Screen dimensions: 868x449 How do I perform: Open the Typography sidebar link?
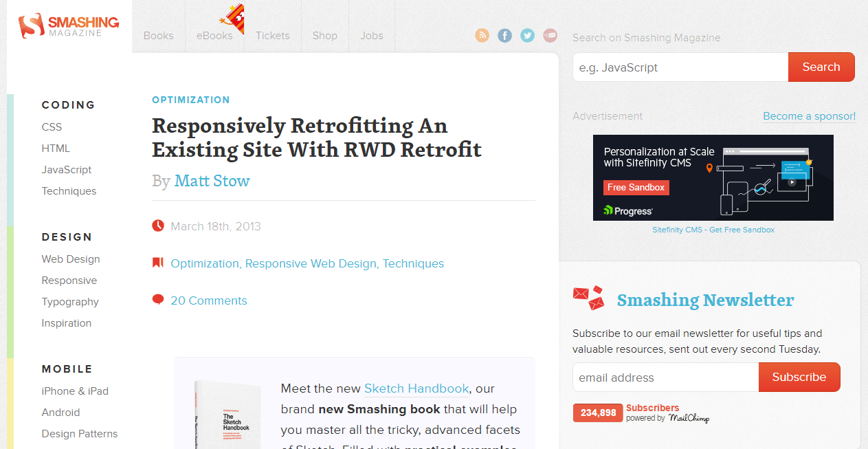coord(70,302)
